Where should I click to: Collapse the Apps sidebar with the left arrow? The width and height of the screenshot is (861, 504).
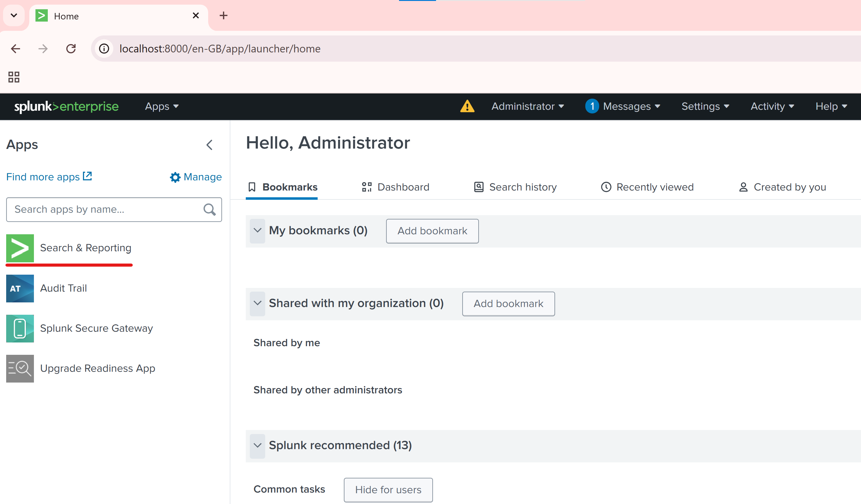coord(209,145)
